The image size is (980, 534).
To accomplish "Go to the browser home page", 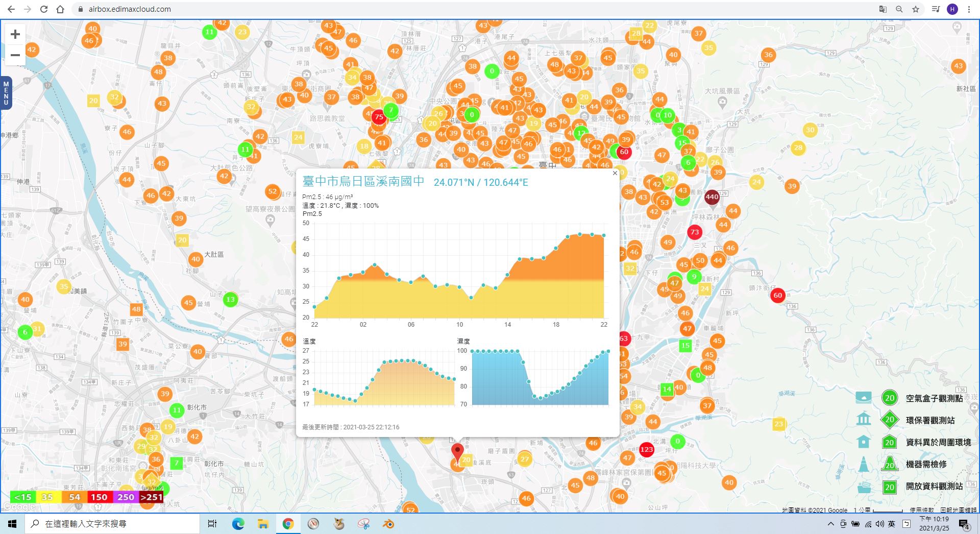I will [x=60, y=9].
